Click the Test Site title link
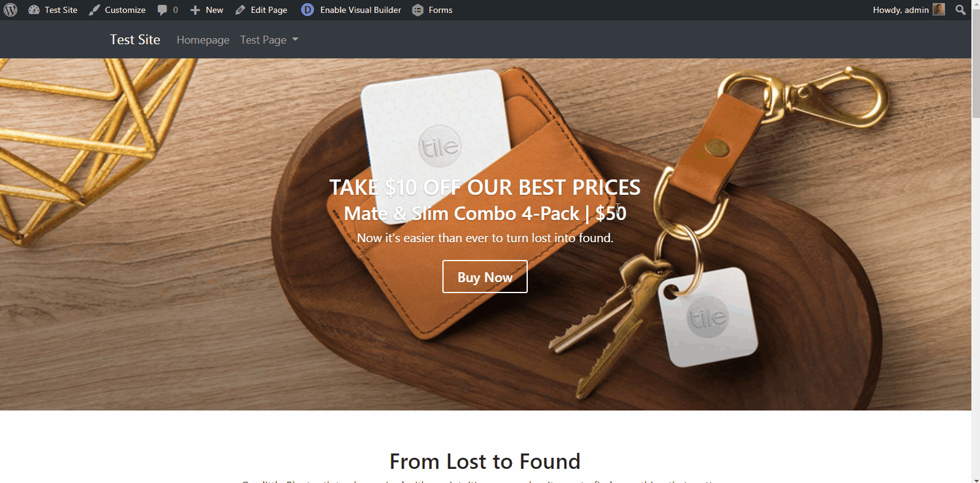Image resolution: width=980 pixels, height=483 pixels. click(135, 39)
